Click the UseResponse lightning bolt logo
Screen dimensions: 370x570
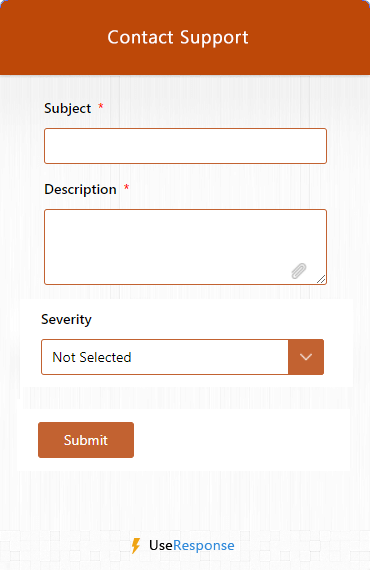coord(136,545)
